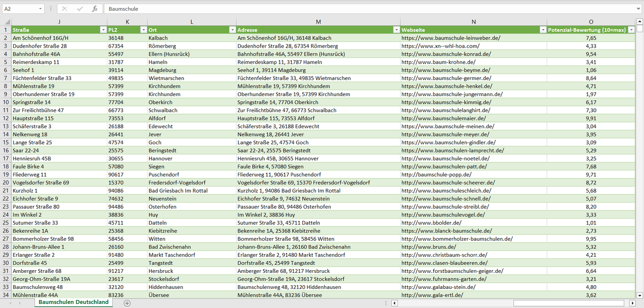Click the vertical scrollbar down arrow
This screenshot has width=644, height=308.
click(x=640, y=295)
